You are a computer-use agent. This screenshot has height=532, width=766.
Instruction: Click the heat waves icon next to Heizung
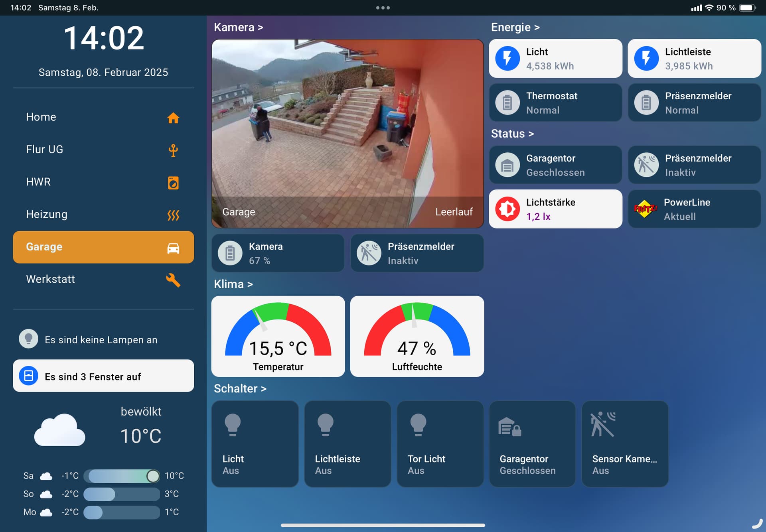coord(173,215)
